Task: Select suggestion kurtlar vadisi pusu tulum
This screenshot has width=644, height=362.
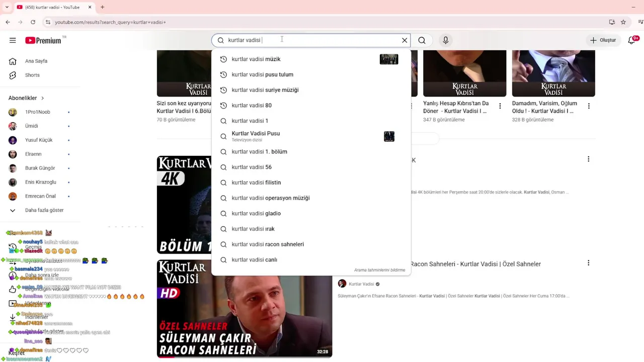Action: coord(311,74)
